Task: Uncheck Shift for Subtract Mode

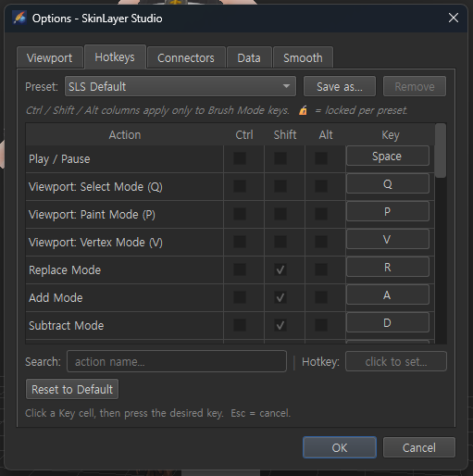Action: point(280,325)
